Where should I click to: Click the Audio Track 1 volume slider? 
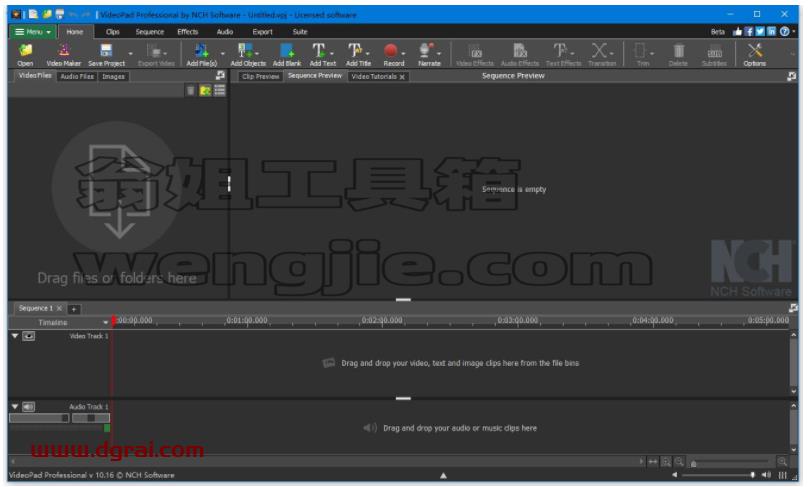[39, 418]
